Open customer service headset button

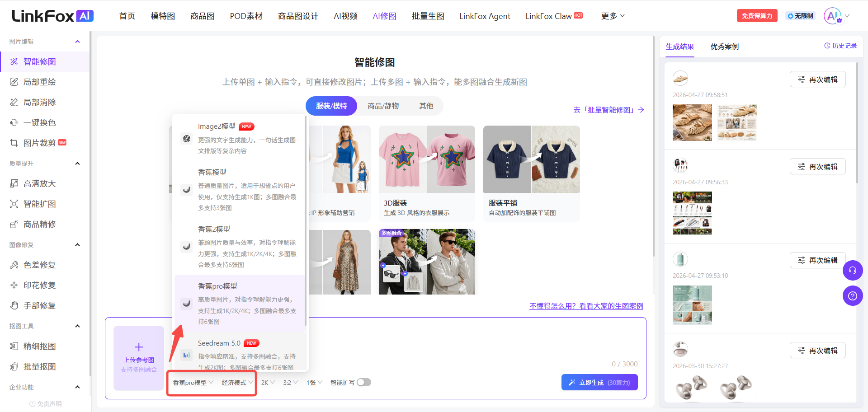(x=853, y=270)
